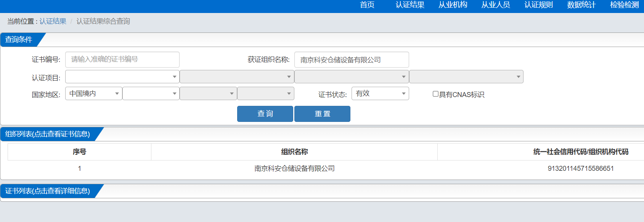Focus the 证书编号 input field
This screenshot has height=222, width=644.
tap(122, 60)
